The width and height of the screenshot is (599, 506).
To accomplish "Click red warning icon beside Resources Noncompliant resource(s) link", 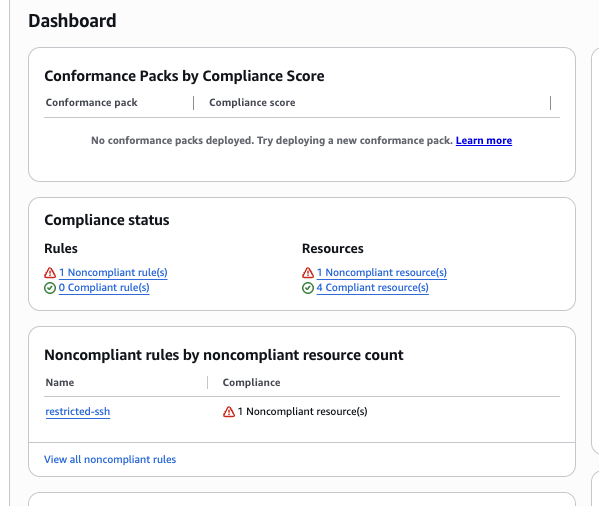I will pos(308,273).
